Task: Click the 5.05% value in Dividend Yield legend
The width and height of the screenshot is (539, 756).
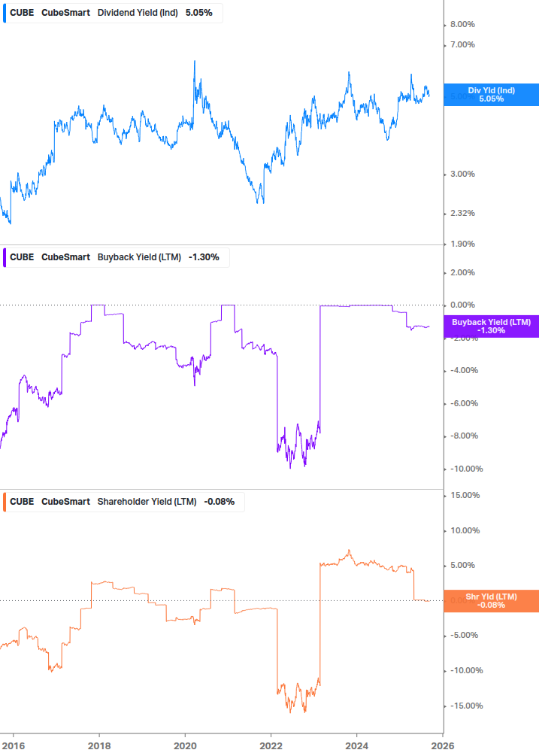Action: pos(199,13)
